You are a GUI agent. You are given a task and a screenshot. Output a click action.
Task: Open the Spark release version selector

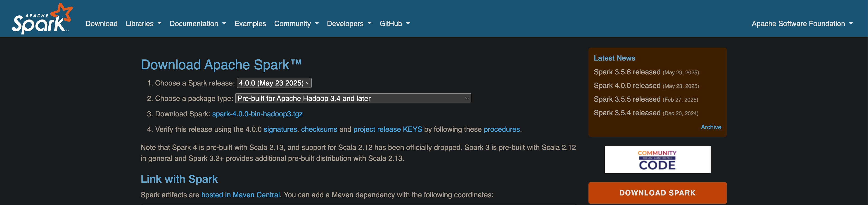click(x=274, y=83)
